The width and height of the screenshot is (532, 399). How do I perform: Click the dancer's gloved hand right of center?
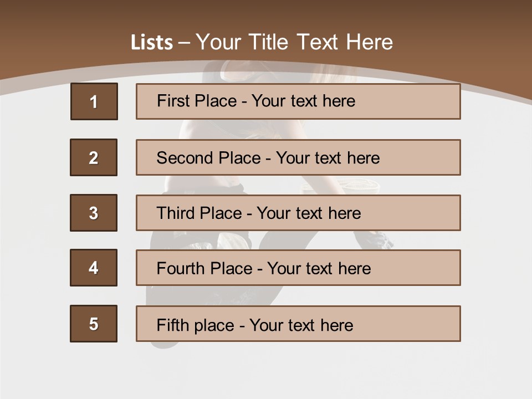(x=380, y=239)
